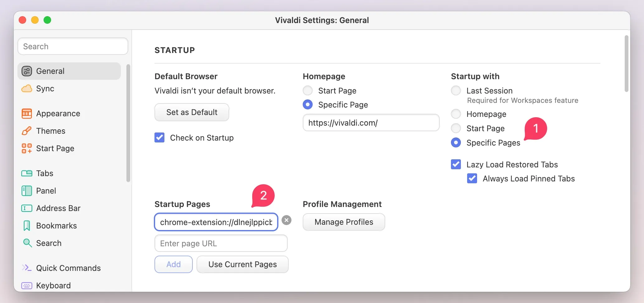Screen dimensions: 644x303
Task: Select Specific Pages startup radio button
Action: [x=456, y=142]
